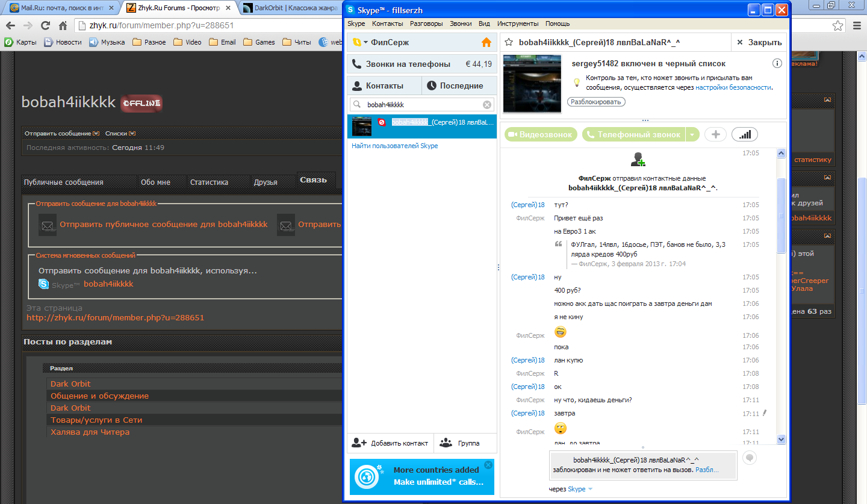Open the Халява для Читера forum link
Screen dimensions: 867x504
click(x=90, y=432)
